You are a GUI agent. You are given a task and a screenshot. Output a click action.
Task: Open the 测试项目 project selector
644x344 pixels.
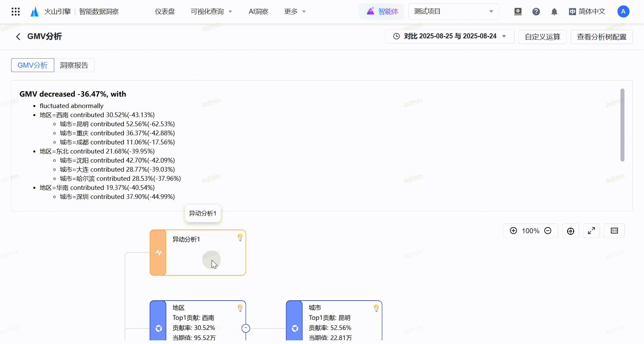tap(454, 11)
